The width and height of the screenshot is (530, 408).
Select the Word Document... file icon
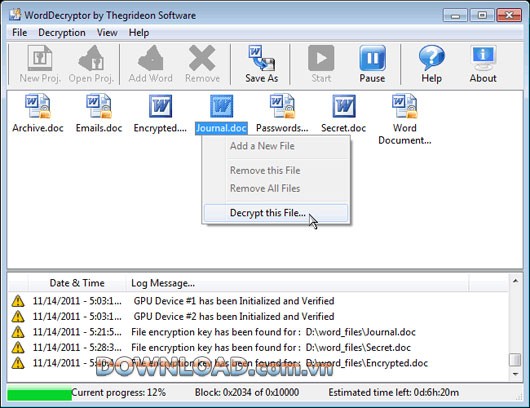[405, 106]
